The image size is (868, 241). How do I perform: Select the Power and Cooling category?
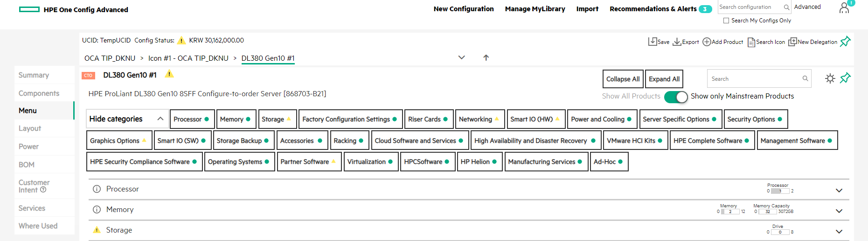[x=602, y=119]
